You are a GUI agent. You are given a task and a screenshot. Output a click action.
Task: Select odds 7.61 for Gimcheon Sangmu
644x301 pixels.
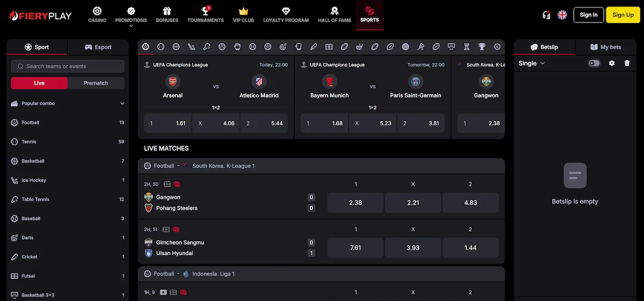(355, 248)
